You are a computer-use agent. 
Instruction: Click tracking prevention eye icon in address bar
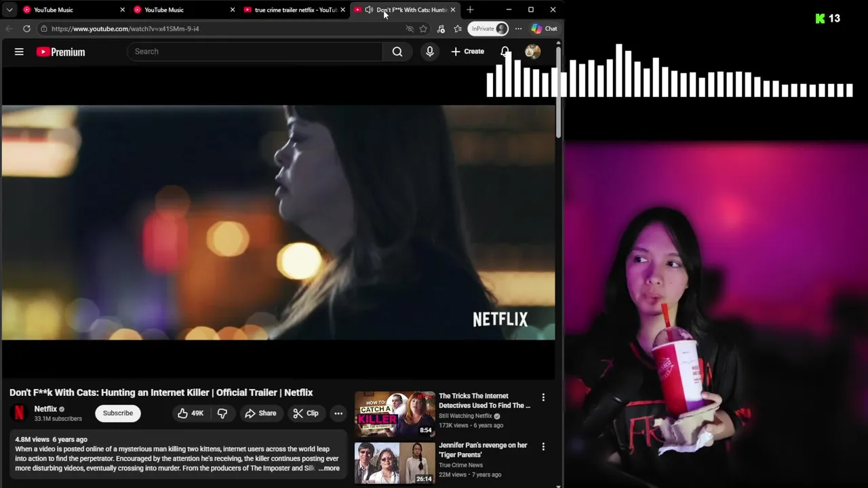click(409, 28)
